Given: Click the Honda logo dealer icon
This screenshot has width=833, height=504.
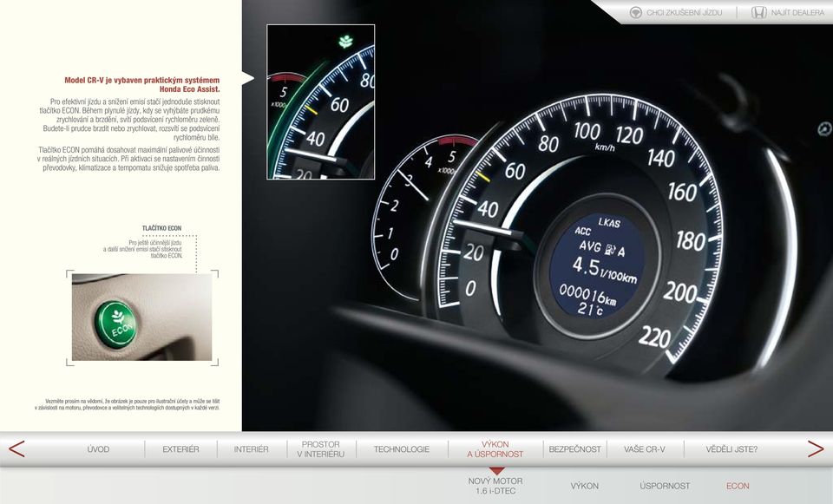Looking at the screenshot, I should (x=758, y=12).
